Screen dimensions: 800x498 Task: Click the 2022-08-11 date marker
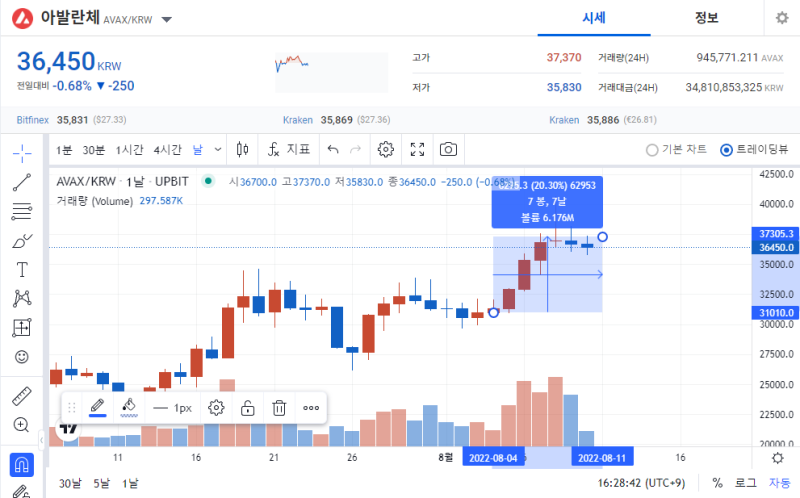[x=602, y=458]
